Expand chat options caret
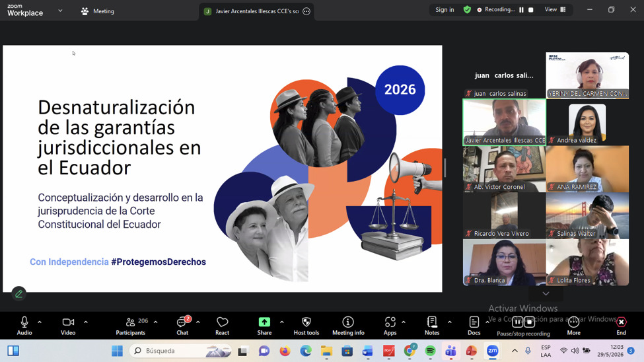Image resolution: width=644 pixels, height=362 pixels. [x=198, y=322]
